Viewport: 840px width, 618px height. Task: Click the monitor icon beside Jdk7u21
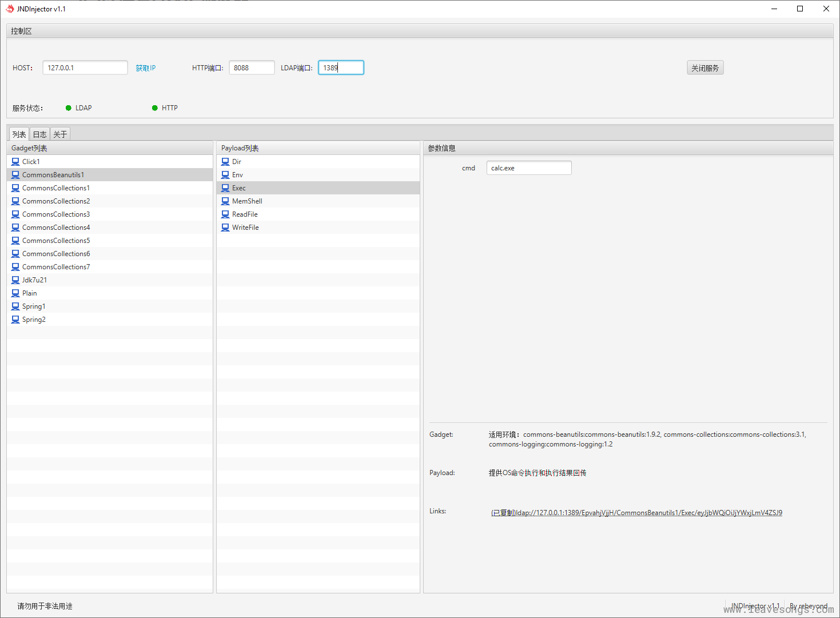click(15, 280)
